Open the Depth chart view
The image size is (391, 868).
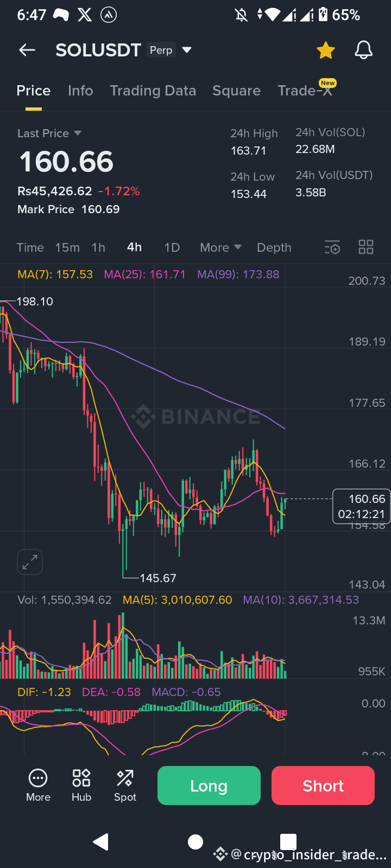274,247
